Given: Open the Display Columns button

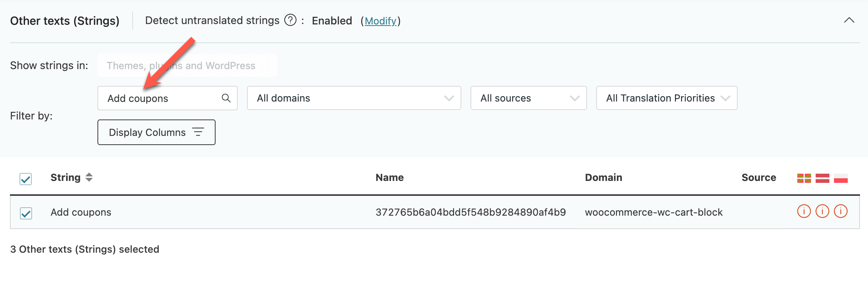Looking at the screenshot, I should [156, 132].
